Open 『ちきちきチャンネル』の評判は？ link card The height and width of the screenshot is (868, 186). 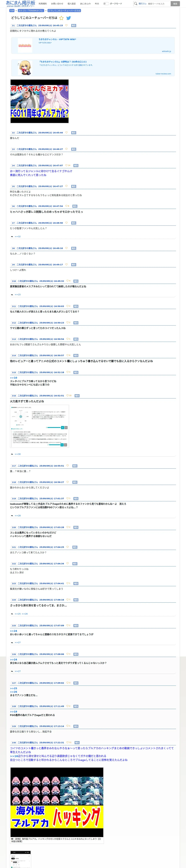[93, 68]
